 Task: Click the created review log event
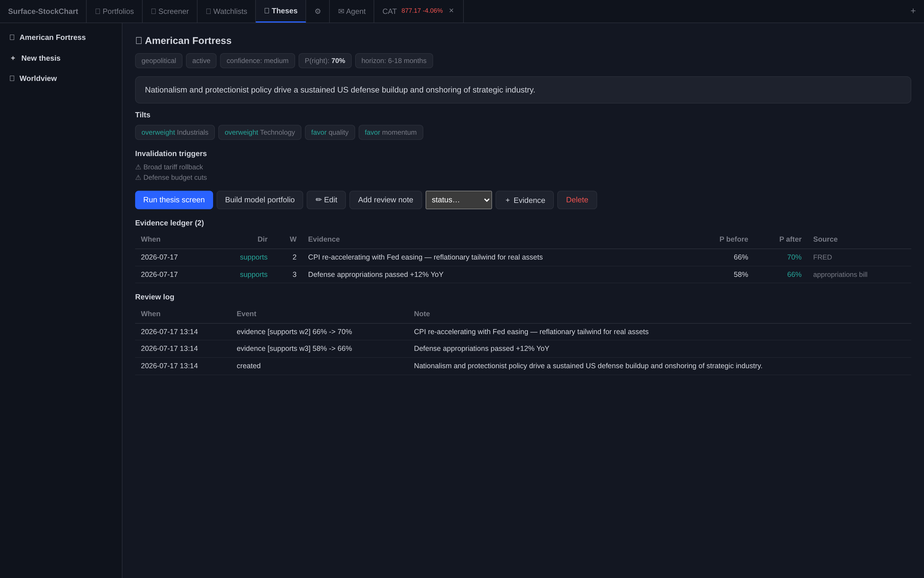tap(249, 366)
